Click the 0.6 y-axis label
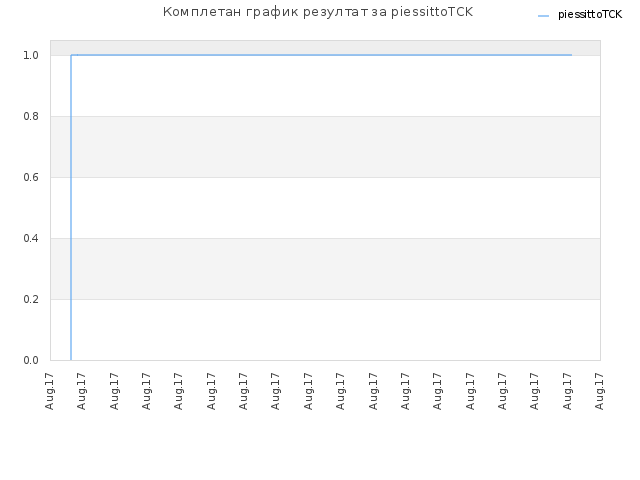This screenshot has width=640, height=480. click(31, 177)
